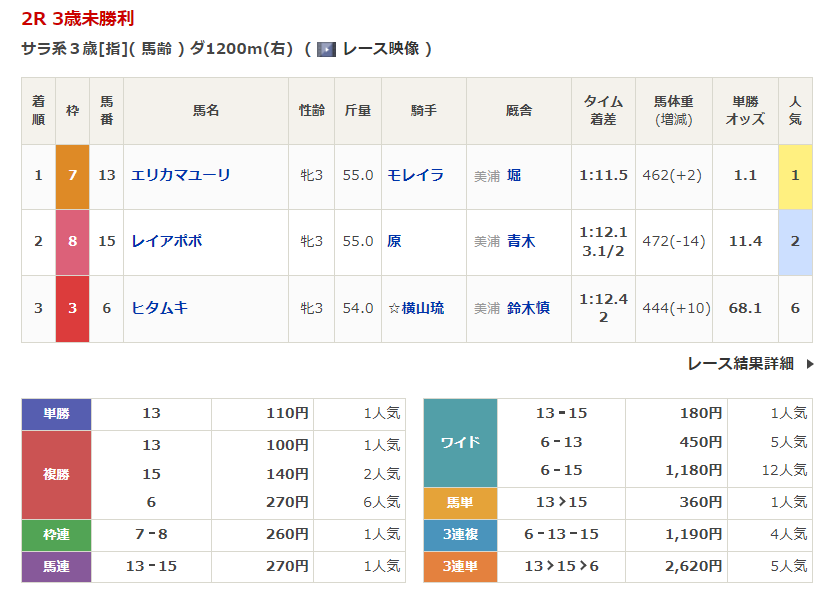Screen dimensions: 826x593
Task: Open trainer 堀's profile
Action: pos(514,175)
